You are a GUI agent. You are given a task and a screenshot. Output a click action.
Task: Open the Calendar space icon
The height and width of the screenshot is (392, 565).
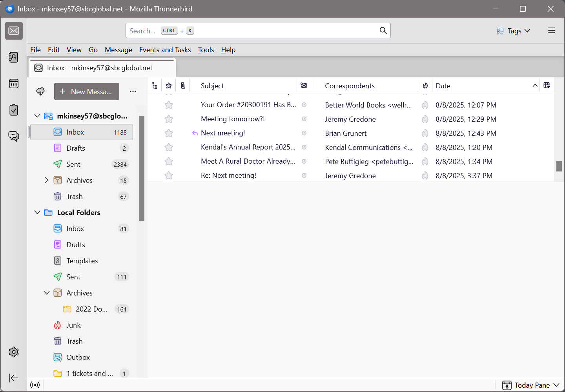coord(14,84)
